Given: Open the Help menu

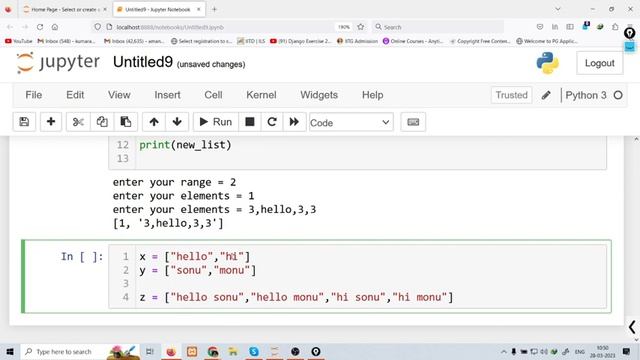Looking at the screenshot, I should click(373, 95).
